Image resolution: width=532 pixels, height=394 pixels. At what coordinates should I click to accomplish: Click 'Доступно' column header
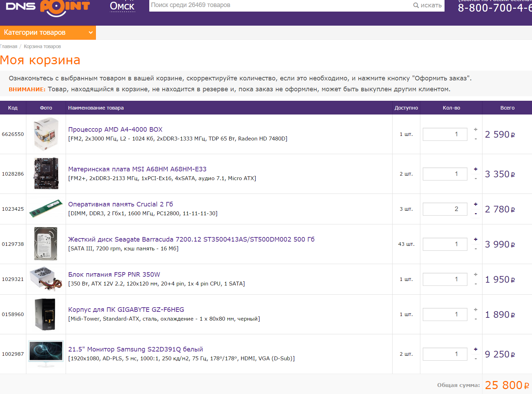(406, 108)
